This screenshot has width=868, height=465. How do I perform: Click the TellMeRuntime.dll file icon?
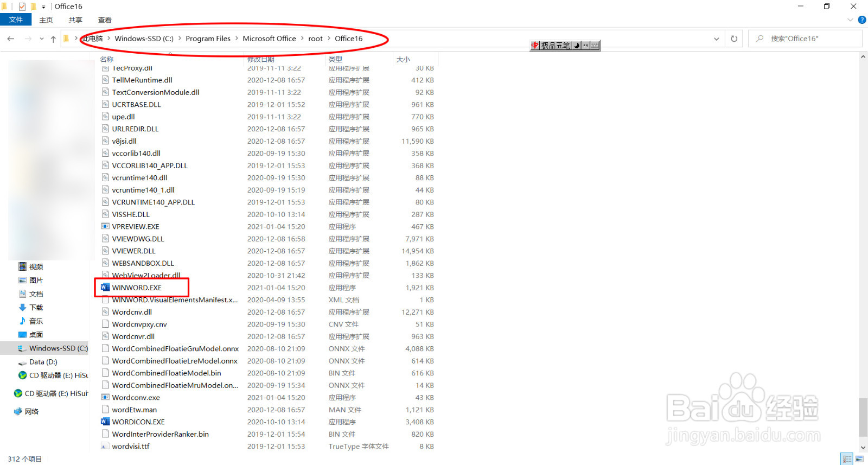105,80
